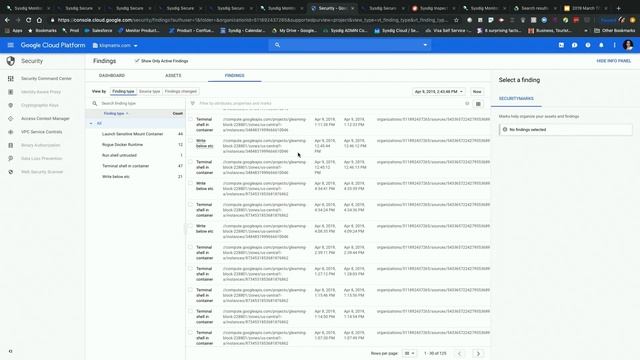Screen dimensions: 640x360
Task: Open Other Bookmarks folder
Action: pos(615,31)
